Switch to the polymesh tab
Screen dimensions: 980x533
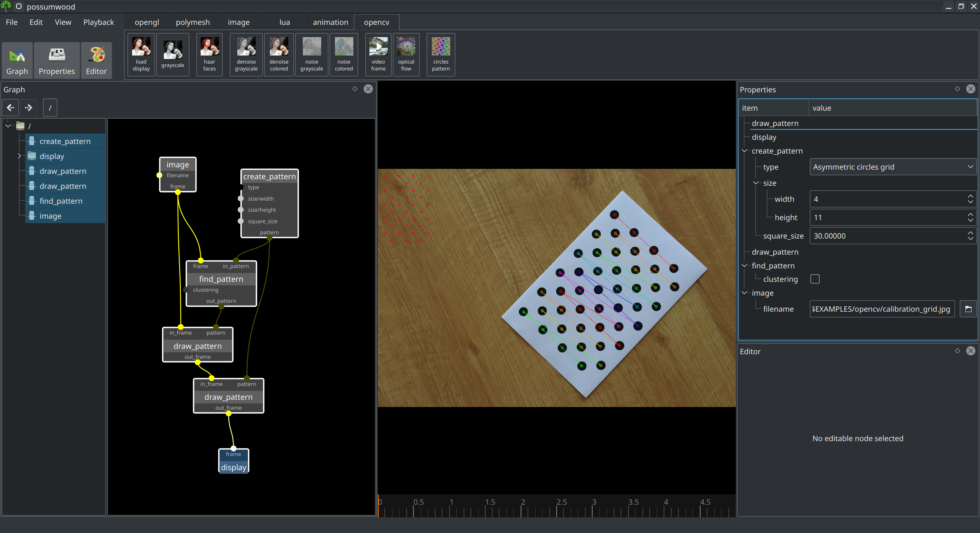pos(193,22)
